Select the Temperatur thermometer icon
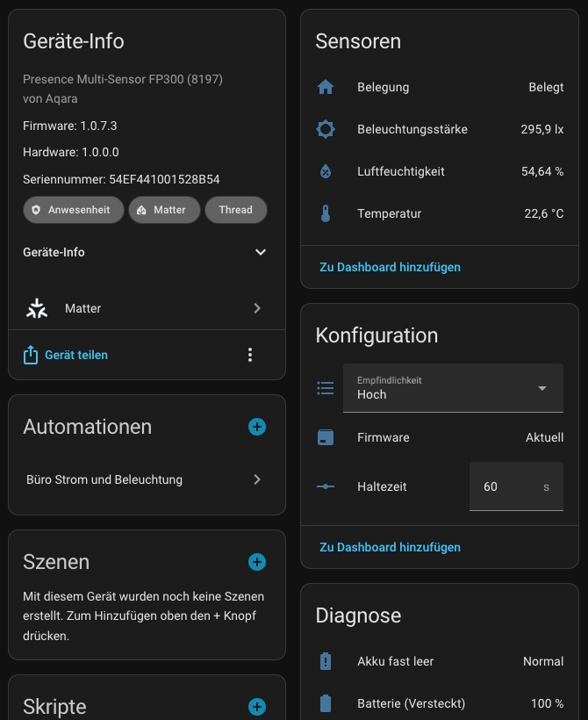 pyautogui.click(x=326, y=213)
